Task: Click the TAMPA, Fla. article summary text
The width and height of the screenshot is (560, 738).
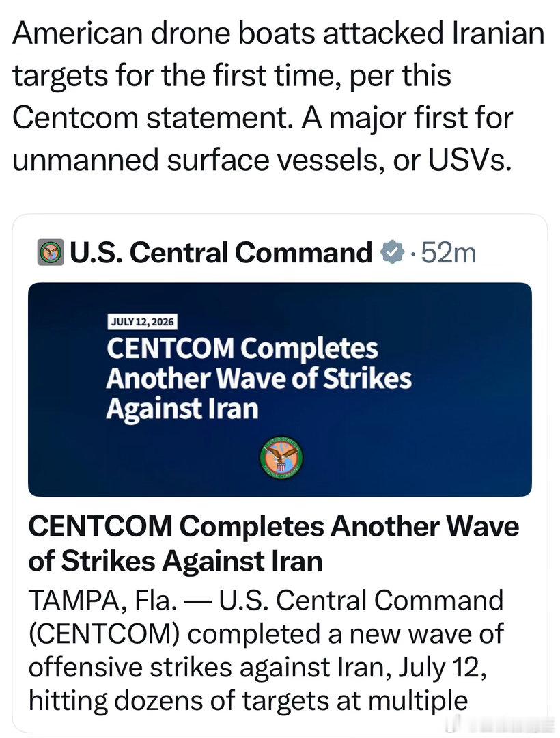Action: (266, 651)
